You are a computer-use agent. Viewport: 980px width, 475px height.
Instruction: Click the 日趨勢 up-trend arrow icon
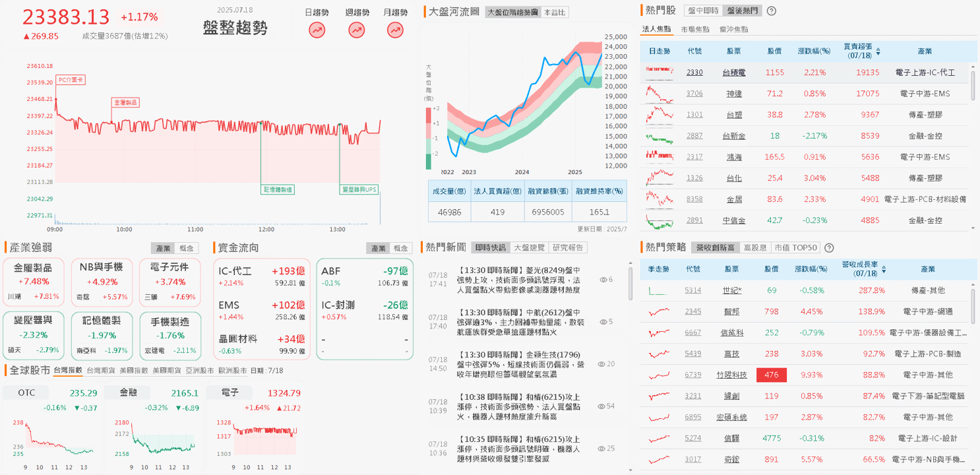317,30
